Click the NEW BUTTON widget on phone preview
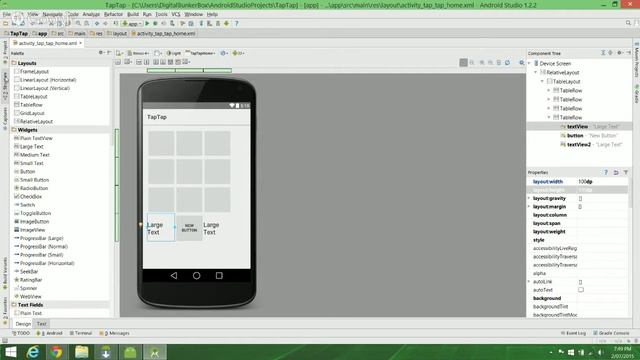This screenshot has height=360, width=640. pos(189,228)
